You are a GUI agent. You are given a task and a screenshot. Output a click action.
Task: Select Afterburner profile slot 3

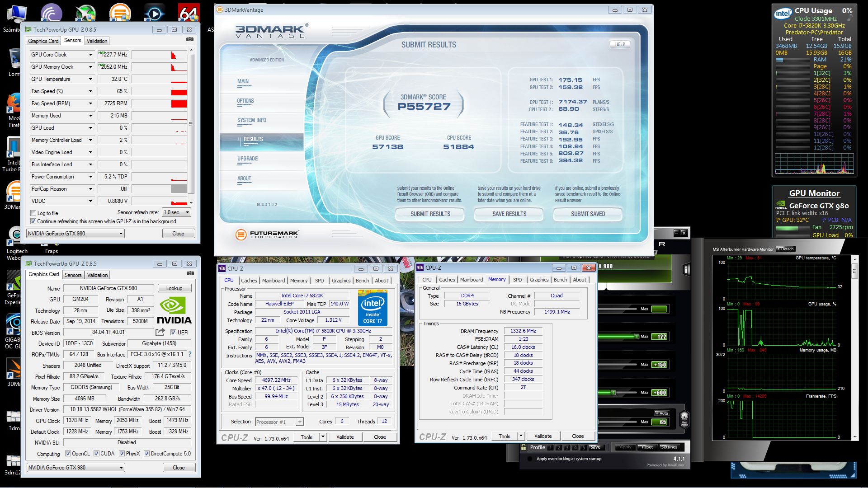(x=567, y=447)
